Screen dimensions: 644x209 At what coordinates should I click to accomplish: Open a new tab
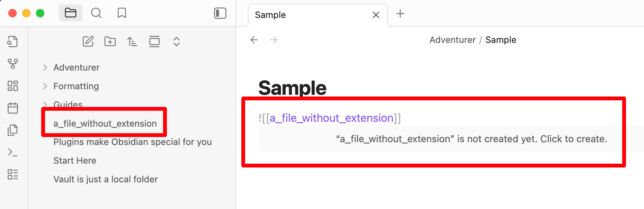point(400,13)
